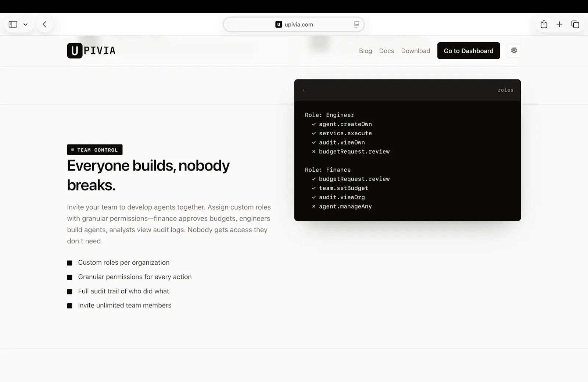
Task: Click the Share icon in browser toolbar
Action: click(544, 24)
